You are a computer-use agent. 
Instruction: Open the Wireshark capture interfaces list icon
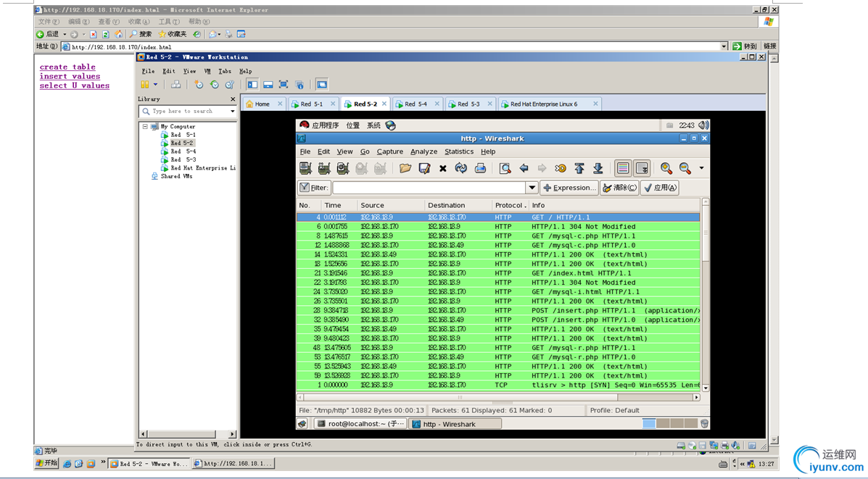[305, 168]
